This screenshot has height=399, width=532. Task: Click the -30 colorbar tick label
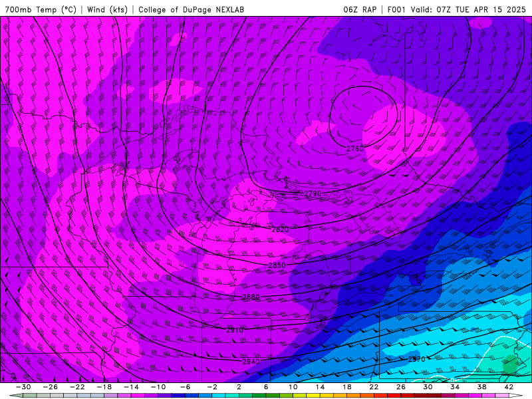23,387
